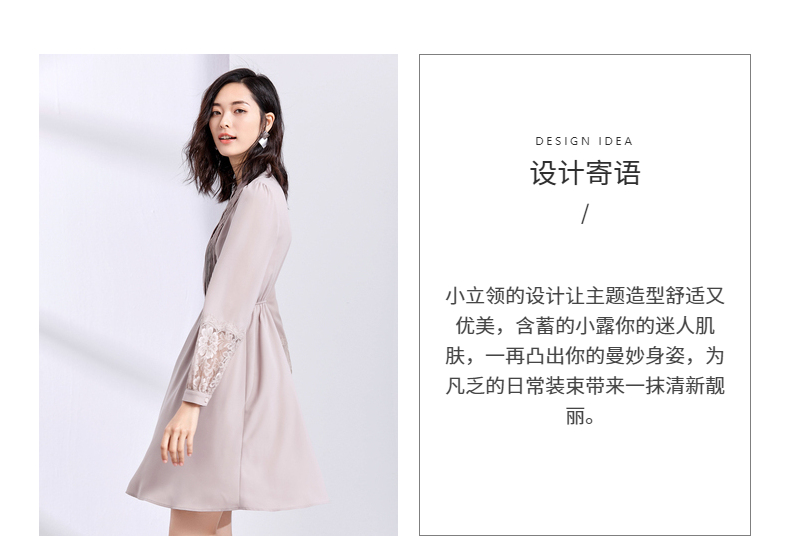Click the character 设 in the heading
This screenshot has width=790, height=536.
tap(544, 173)
